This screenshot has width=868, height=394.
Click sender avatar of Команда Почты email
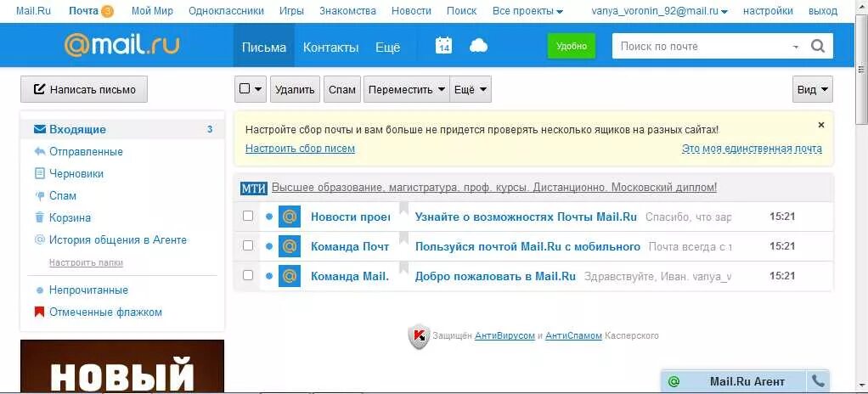pos(289,245)
